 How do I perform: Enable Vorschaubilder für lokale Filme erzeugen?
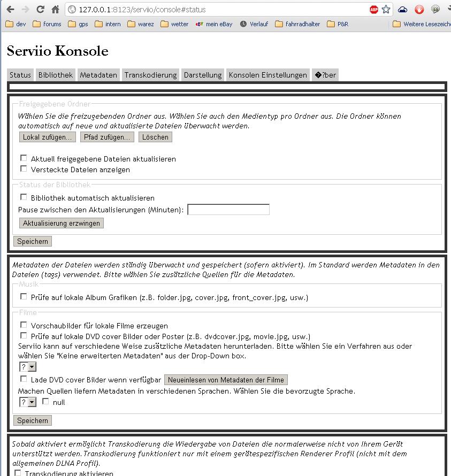(x=24, y=325)
